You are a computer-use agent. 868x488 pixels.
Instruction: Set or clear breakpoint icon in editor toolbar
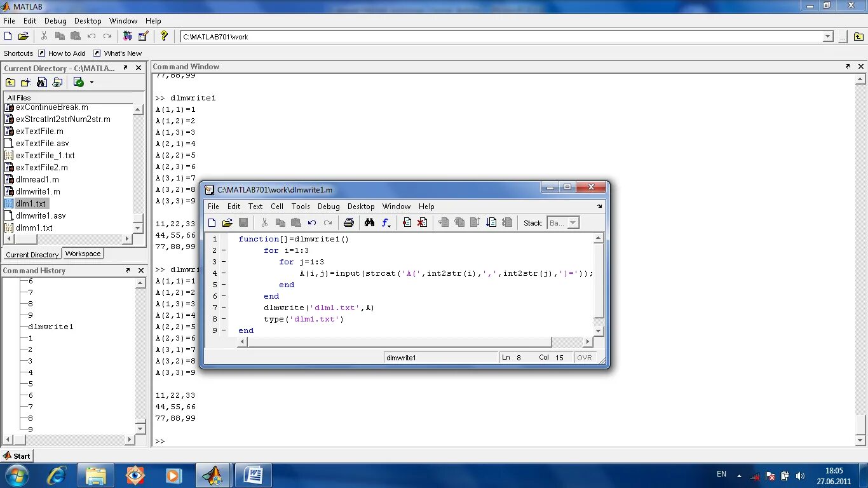(407, 222)
